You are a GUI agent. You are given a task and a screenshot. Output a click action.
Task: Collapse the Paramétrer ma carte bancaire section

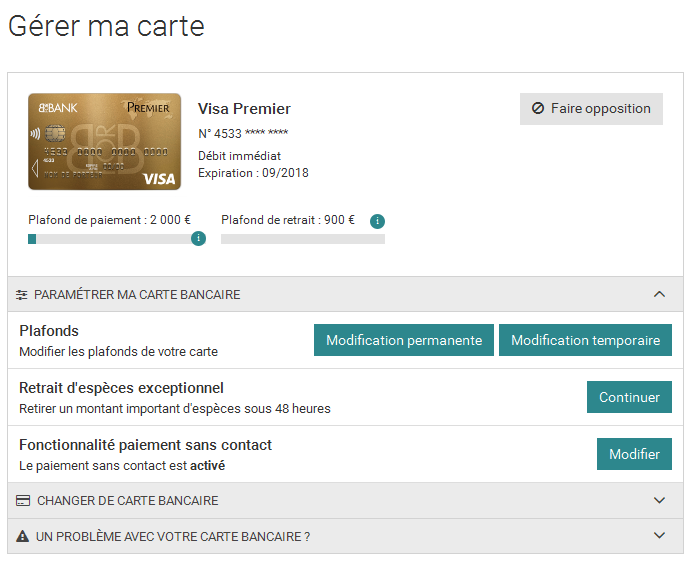659,294
